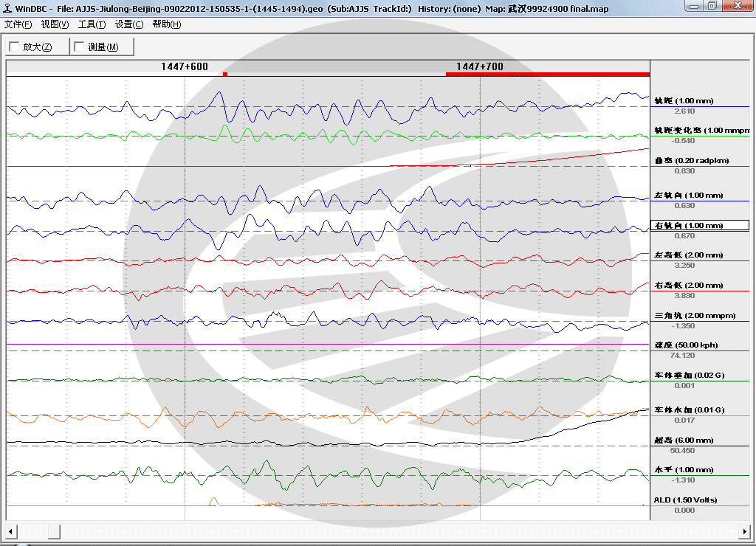Image resolution: width=756 pixels, height=546 pixels.
Task: Select the 车体垂加 (0.02 G) channel label
Action: pyautogui.click(x=690, y=375)
